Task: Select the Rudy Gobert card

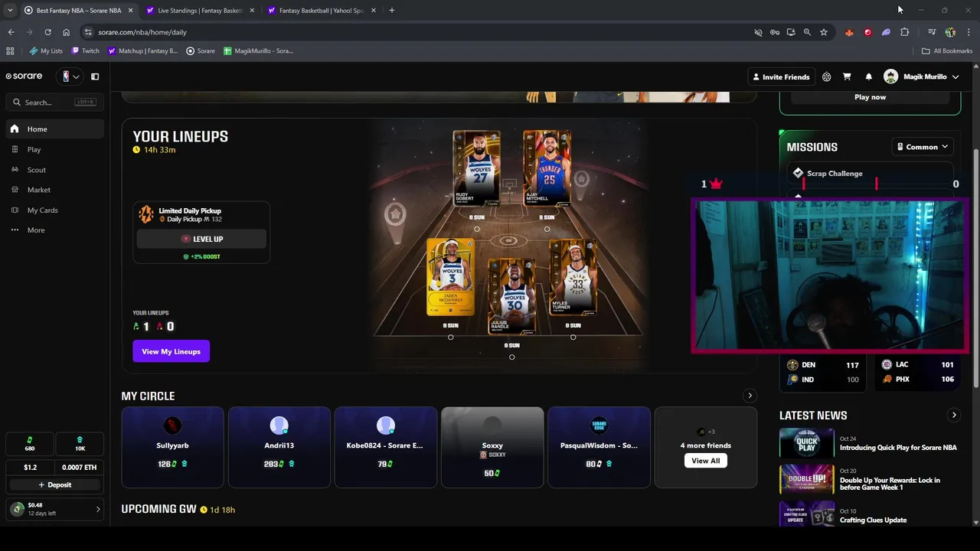Action: [476, 168]
